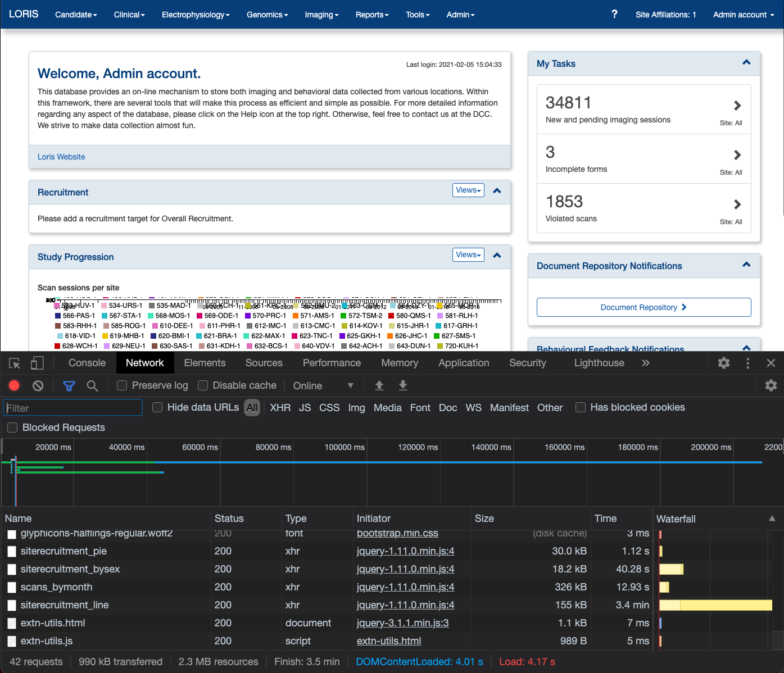Image resolution: width=784 pixels, height=673 pixels.
Task: Open new and pending imaging sessions arrow
Action: pos(737,106)
